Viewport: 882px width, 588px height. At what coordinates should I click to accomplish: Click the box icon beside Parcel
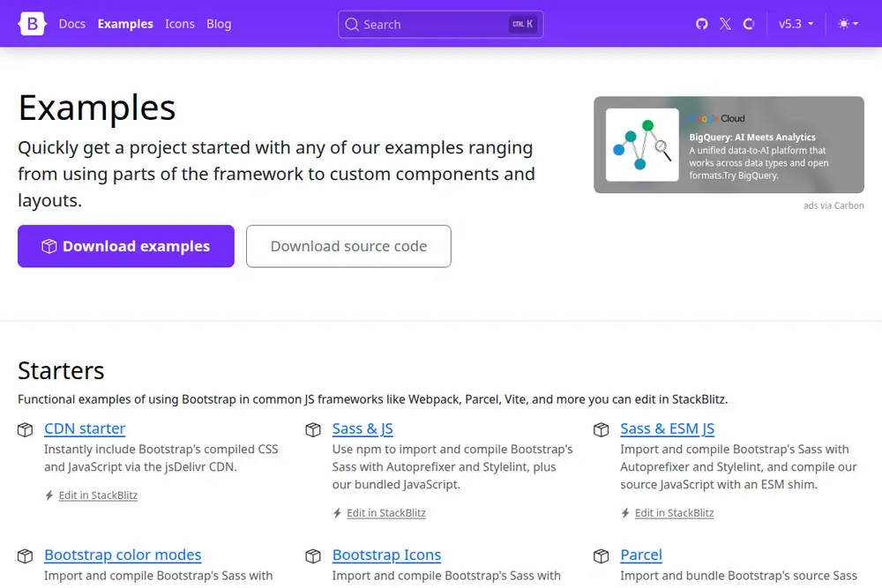[602, 556]
